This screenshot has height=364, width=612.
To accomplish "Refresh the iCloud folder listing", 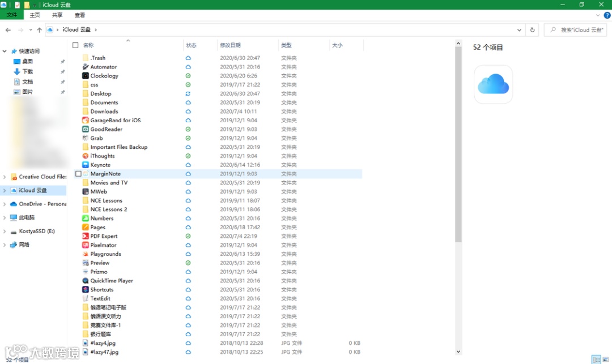I will tap(532, 29).
